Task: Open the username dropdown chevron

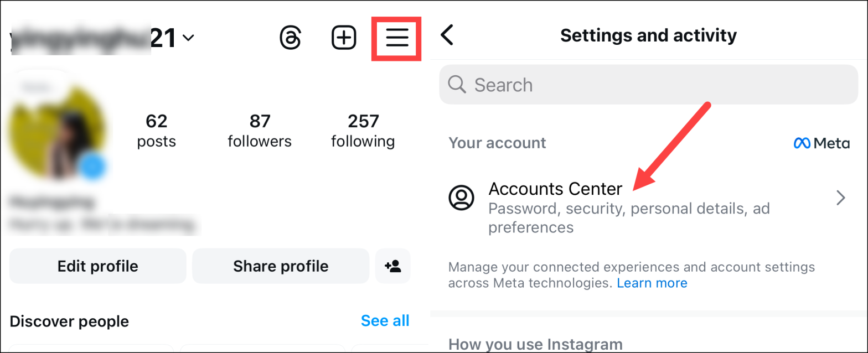Action: pos(189,38)
